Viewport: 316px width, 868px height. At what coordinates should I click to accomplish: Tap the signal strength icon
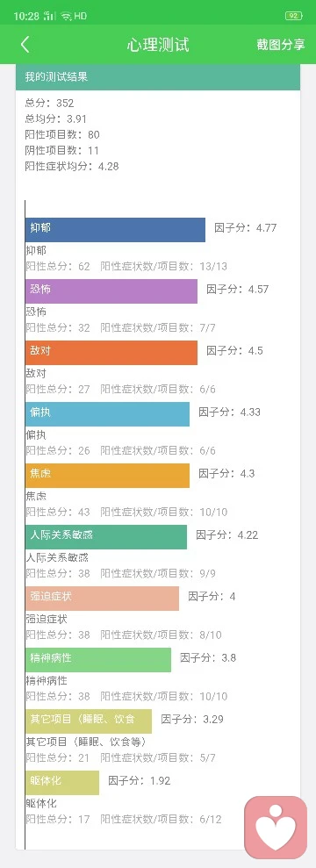pos(49,16)
